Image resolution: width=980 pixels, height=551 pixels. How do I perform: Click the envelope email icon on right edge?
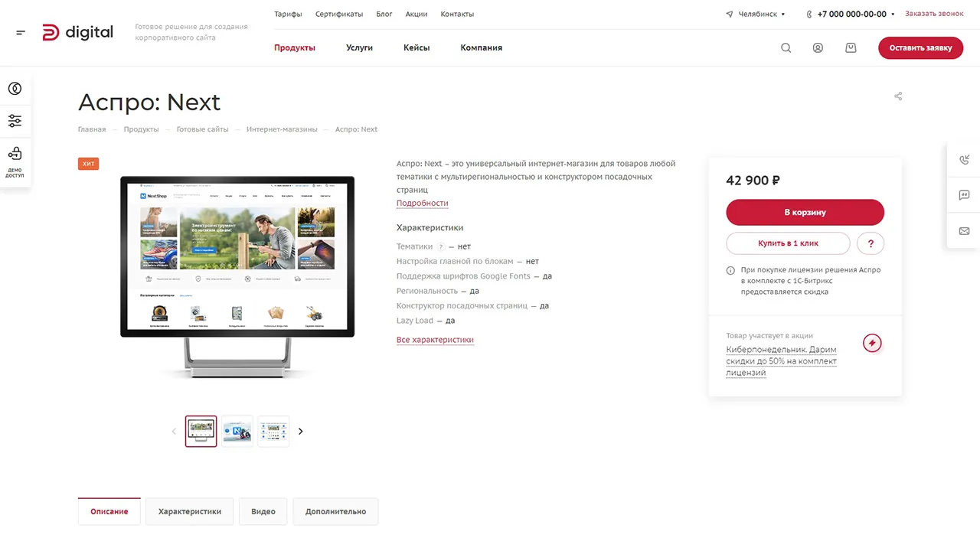point(964,231)
